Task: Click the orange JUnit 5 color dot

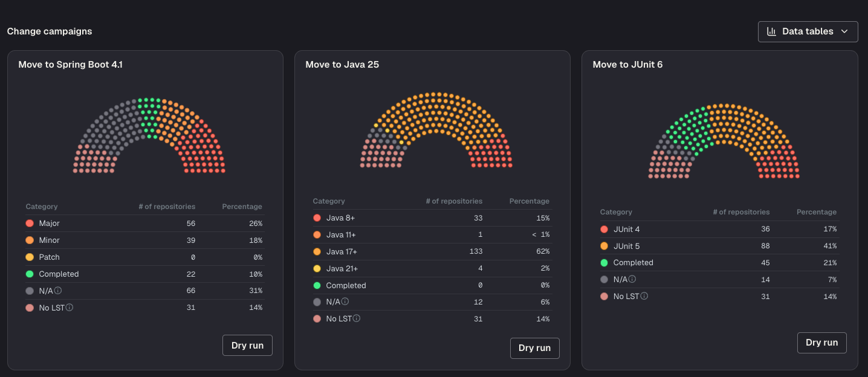Action: coord(604,246)
